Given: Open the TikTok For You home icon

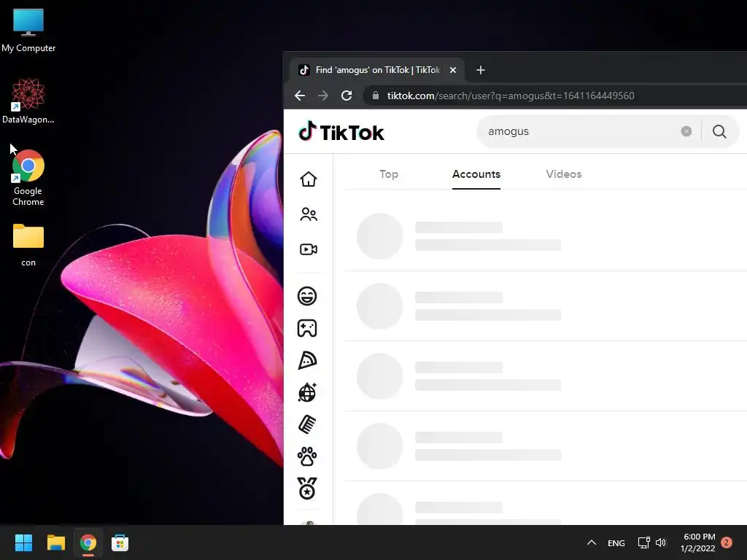Looking at the screenshot, I should (309, 179).
